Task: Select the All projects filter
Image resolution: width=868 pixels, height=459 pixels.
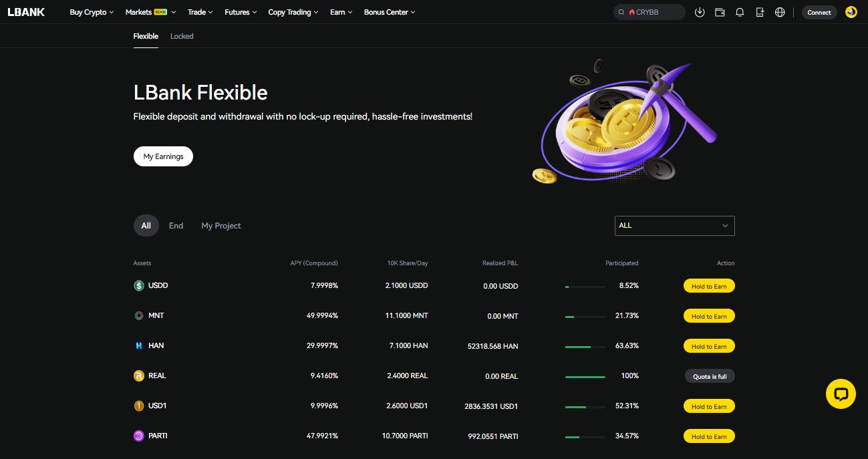Action: (146, 225)
